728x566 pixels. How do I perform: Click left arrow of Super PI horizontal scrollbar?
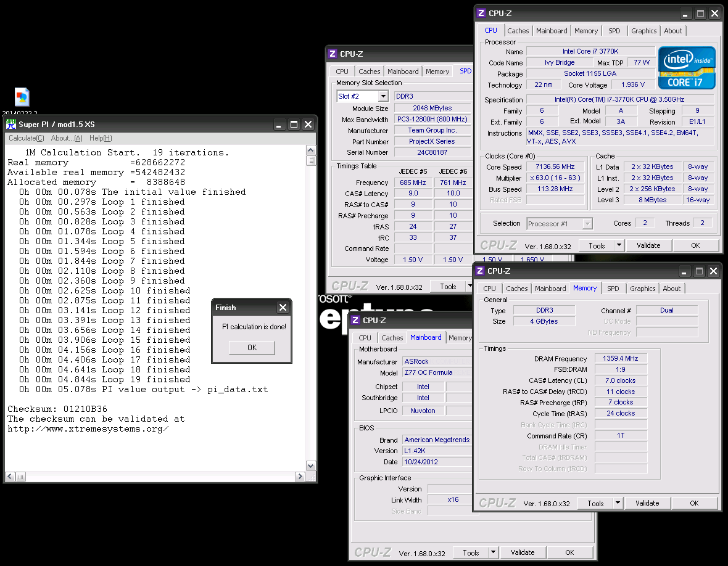tap(10, 477)
